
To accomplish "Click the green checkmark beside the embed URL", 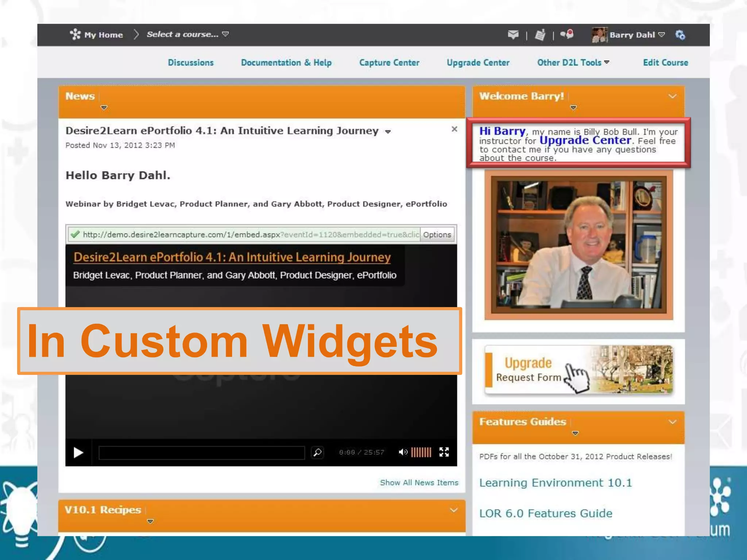I will (x=75, y=234).
